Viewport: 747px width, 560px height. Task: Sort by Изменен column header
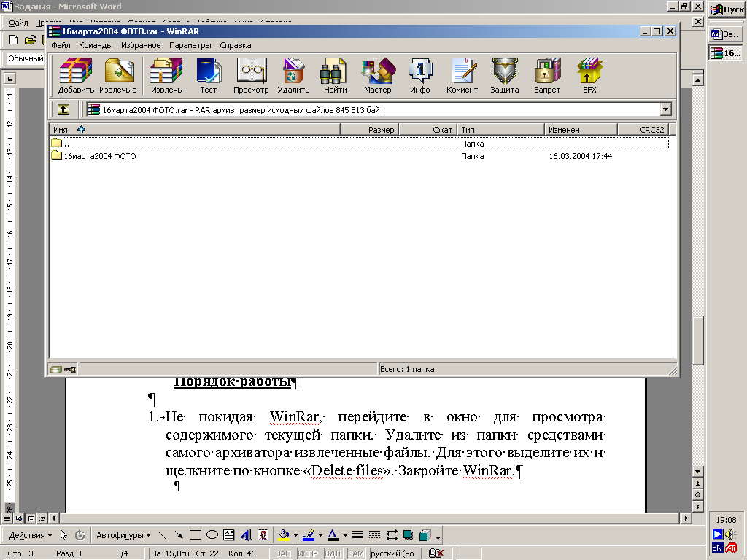pos(581,130)
